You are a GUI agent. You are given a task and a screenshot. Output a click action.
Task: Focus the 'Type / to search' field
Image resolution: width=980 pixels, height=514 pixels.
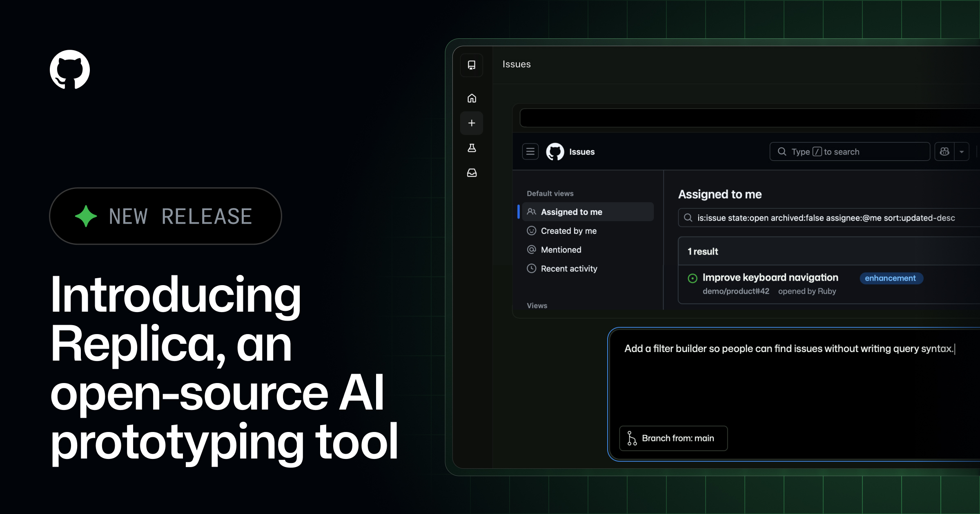850,152
